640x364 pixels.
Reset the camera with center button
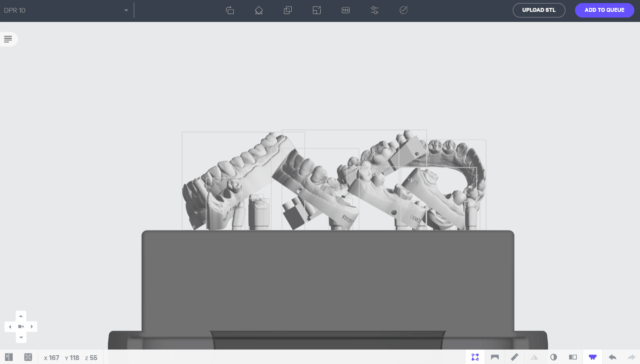coord(21,327)
